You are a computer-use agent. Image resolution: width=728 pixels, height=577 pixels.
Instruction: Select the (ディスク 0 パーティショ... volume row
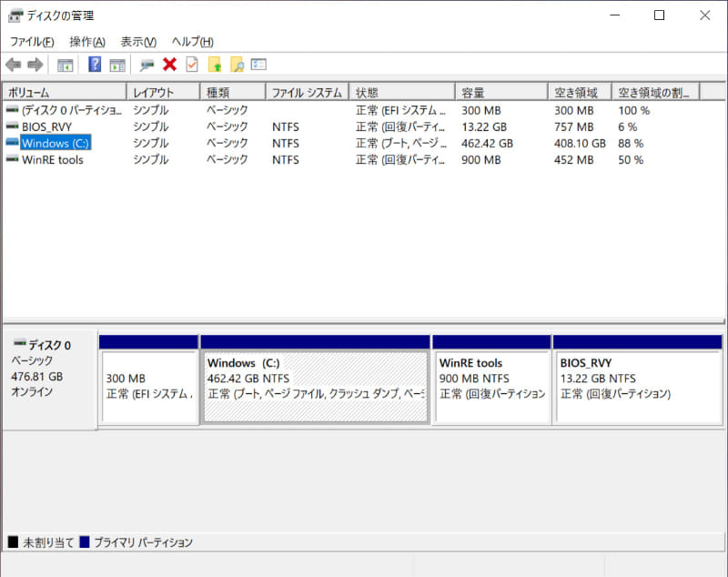[x=72, y=110]
